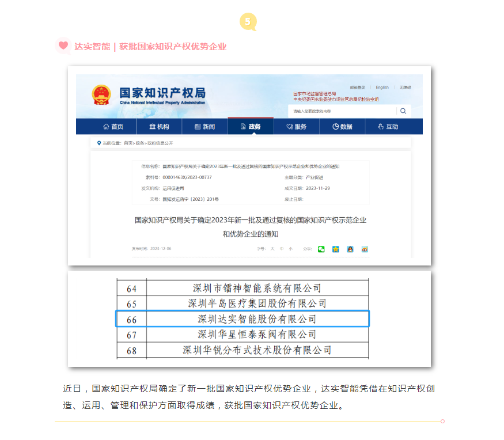Set the font size to 中

click(x=282, y=249)
